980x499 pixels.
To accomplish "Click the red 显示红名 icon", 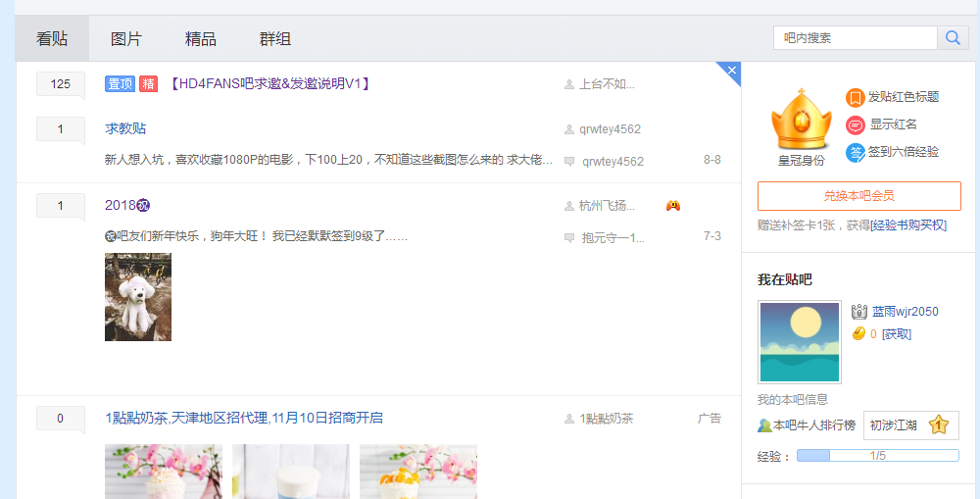I will point(855,125).
